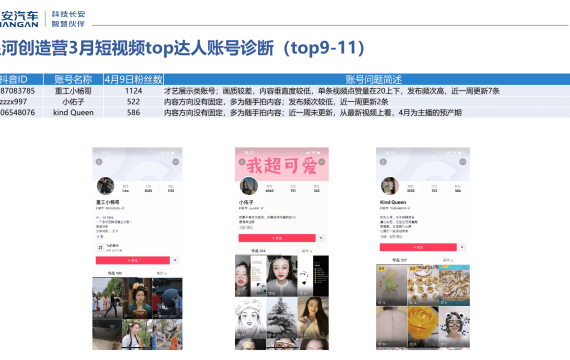Click 账号问题简述 table header cell

[x=373, y=79]
